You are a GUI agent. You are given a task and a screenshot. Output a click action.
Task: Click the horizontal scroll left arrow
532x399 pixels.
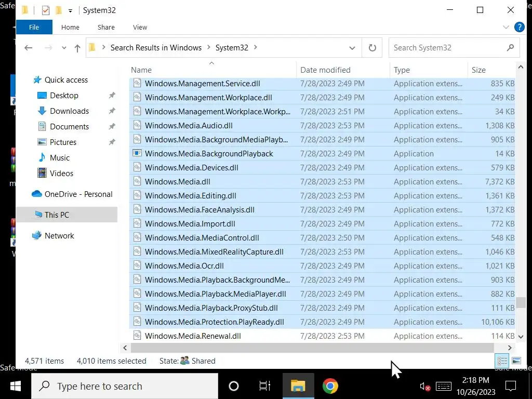pyautogui.click(x=125, y=348)
